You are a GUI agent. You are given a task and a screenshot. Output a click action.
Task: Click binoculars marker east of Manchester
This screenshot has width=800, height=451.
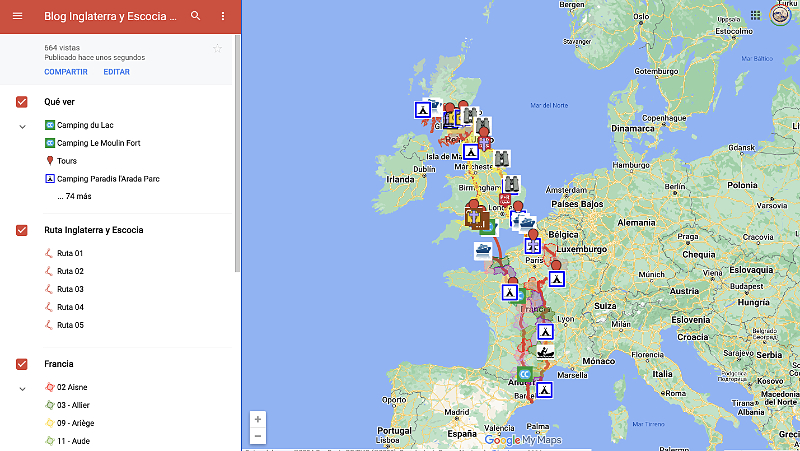502,159
